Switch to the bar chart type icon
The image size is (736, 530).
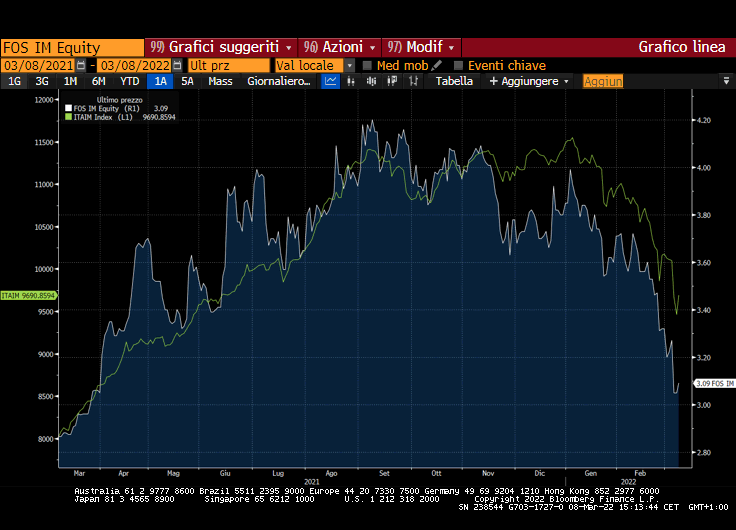(x=350, y=81)
